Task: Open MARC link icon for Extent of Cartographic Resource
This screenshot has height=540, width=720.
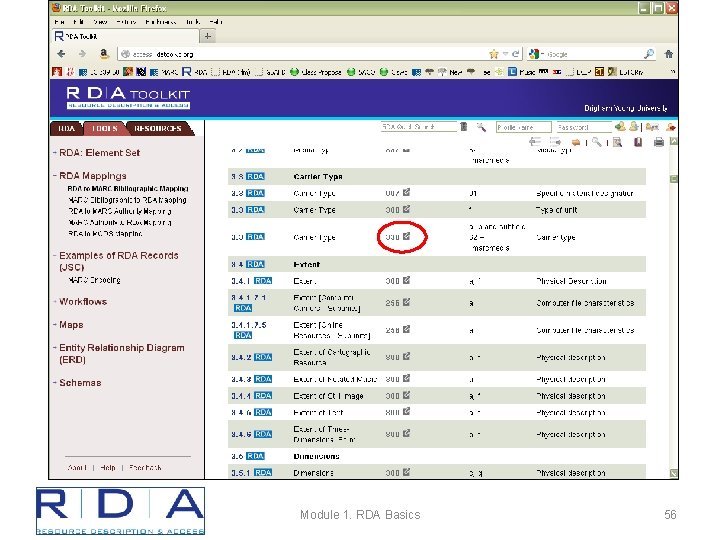Action: click(x=406, y=356)
